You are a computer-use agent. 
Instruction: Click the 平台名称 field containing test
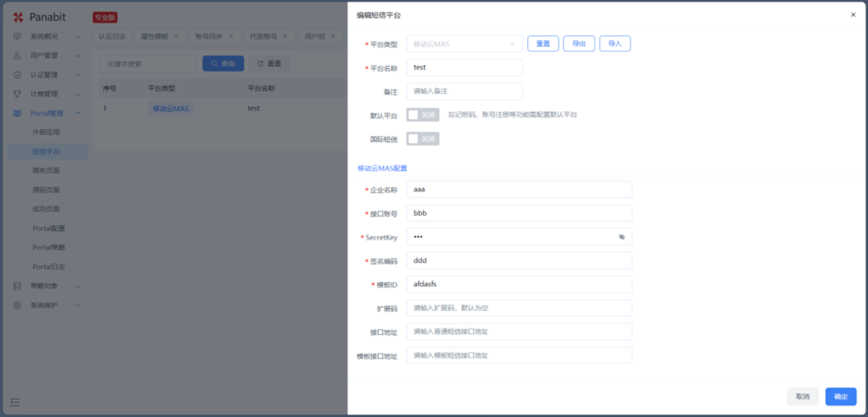(x=465, y=67)
